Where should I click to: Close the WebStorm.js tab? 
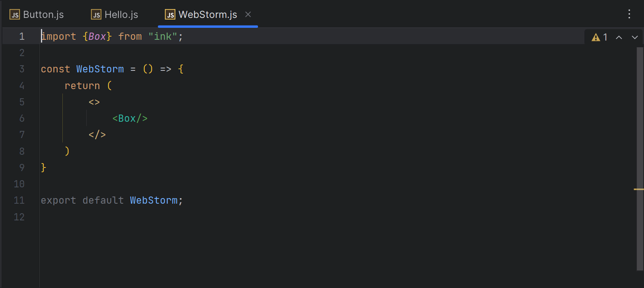coord(248,14)
